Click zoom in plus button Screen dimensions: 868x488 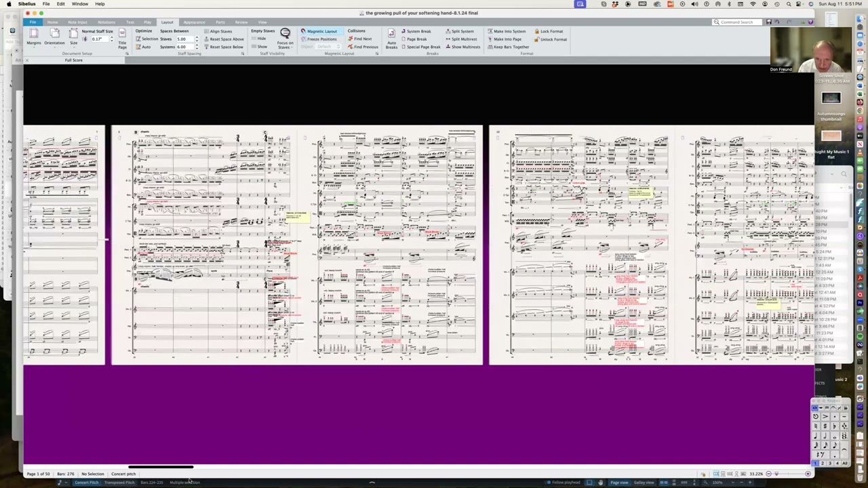pos(808,474)
